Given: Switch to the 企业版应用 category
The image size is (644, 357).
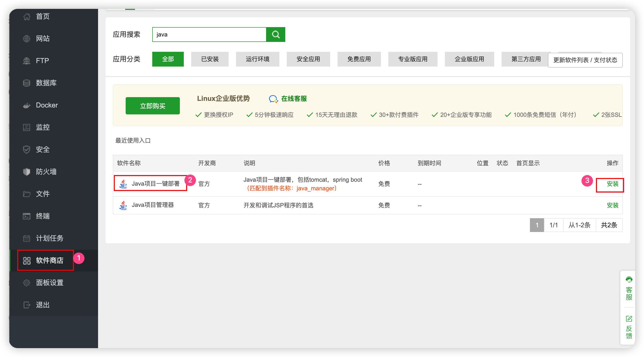Looking at the screenshot, I should (x=470, y=59).
